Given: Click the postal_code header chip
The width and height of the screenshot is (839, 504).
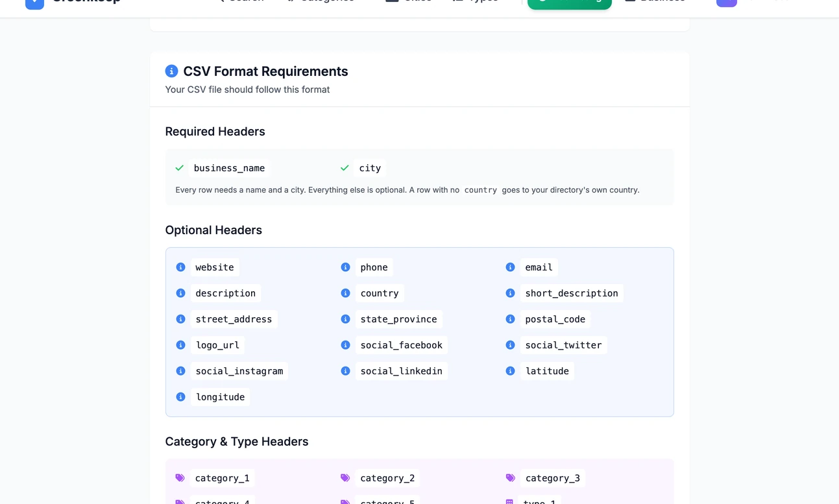Looking at the screenshot, I should click(555, 319).
